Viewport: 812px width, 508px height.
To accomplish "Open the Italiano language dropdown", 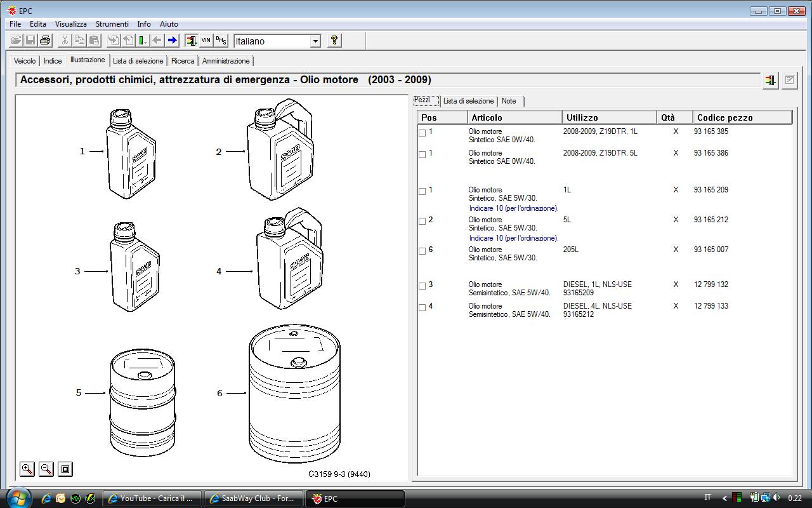I will (x=315, y=41).
